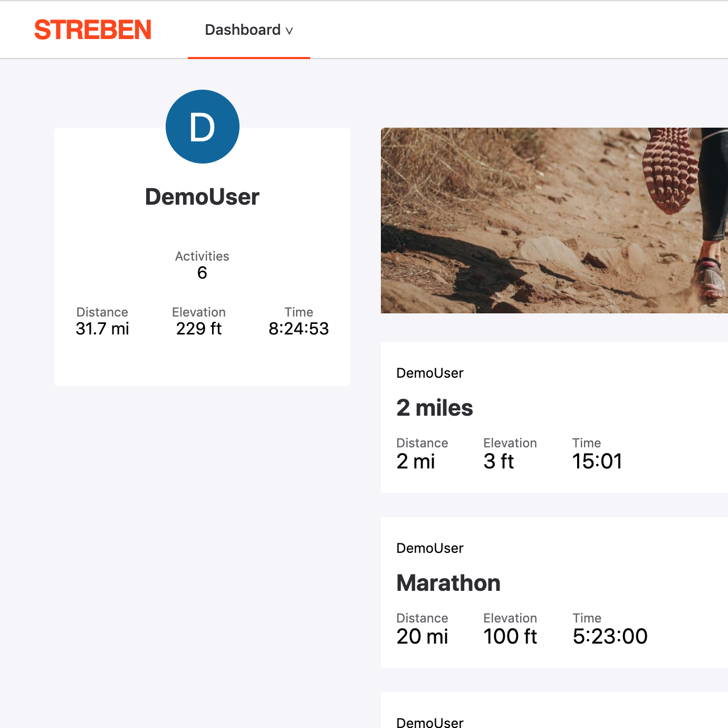Click the chevron next to Dashboard
728x728 pixels.
[289, 31]
